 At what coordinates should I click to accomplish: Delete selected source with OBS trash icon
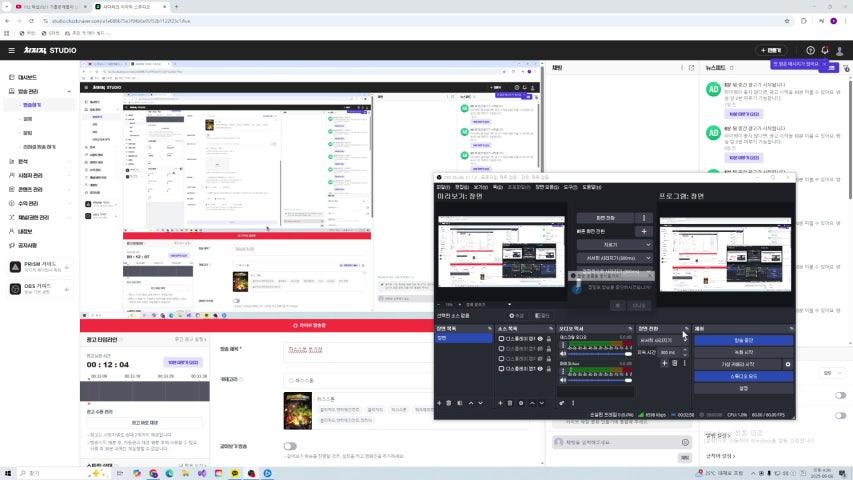tap(510, 403)
